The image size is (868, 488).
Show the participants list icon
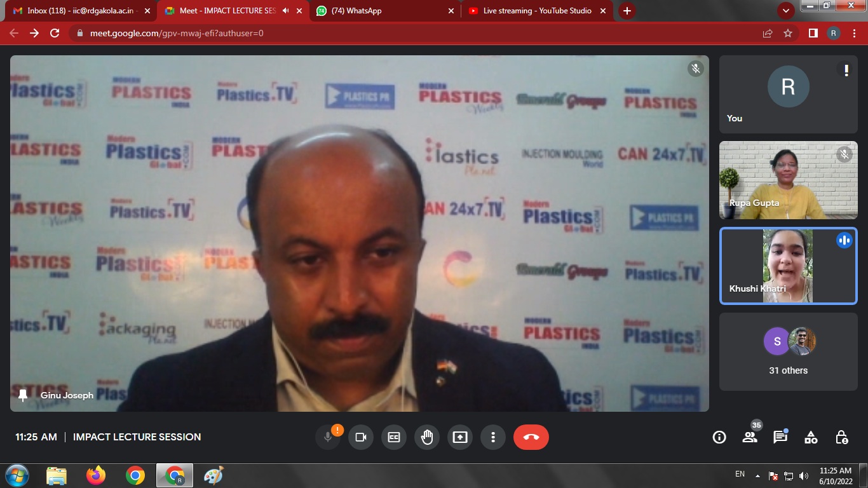(750, 437)
